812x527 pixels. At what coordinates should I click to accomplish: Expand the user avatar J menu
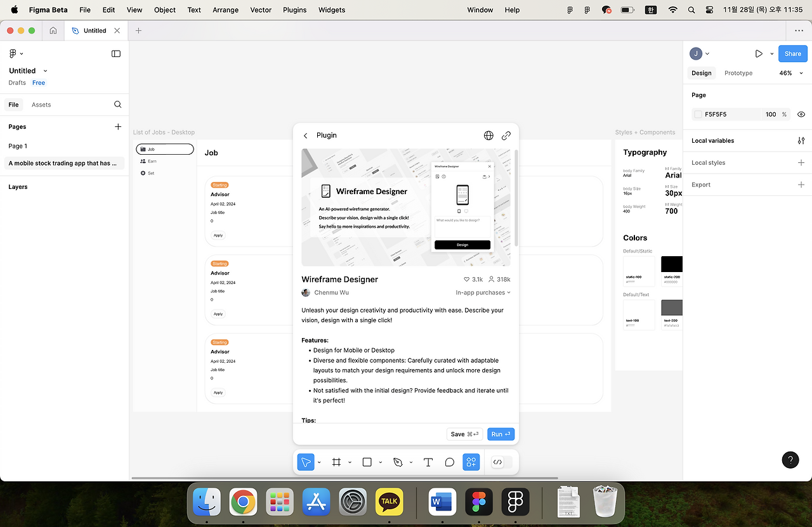tap(700, 54)
